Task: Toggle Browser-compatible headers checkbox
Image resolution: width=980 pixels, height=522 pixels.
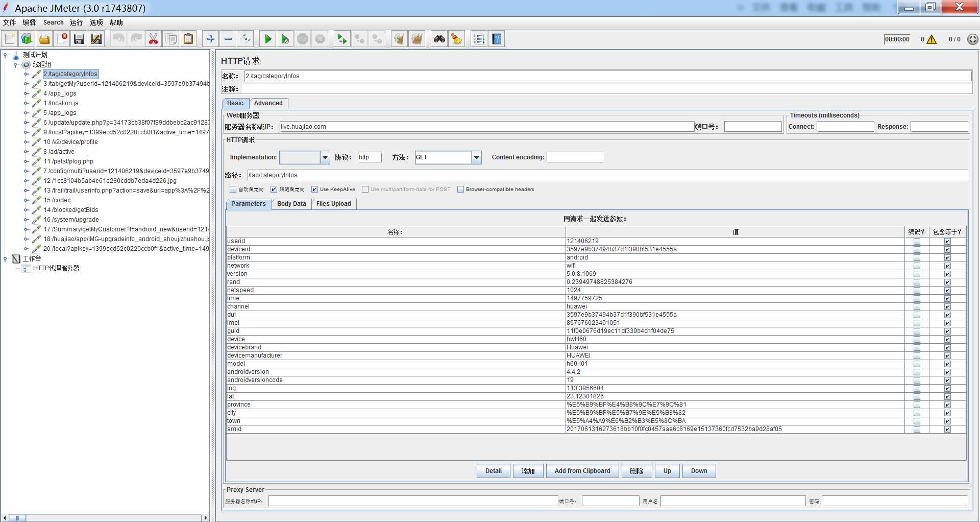Action: (x=460, y=189)
